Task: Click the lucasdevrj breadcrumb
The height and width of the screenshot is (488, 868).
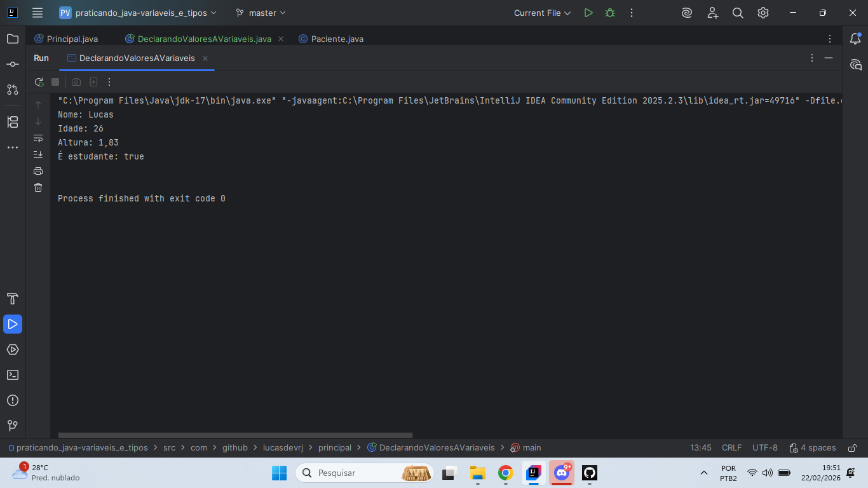Action: click(283, 448)
